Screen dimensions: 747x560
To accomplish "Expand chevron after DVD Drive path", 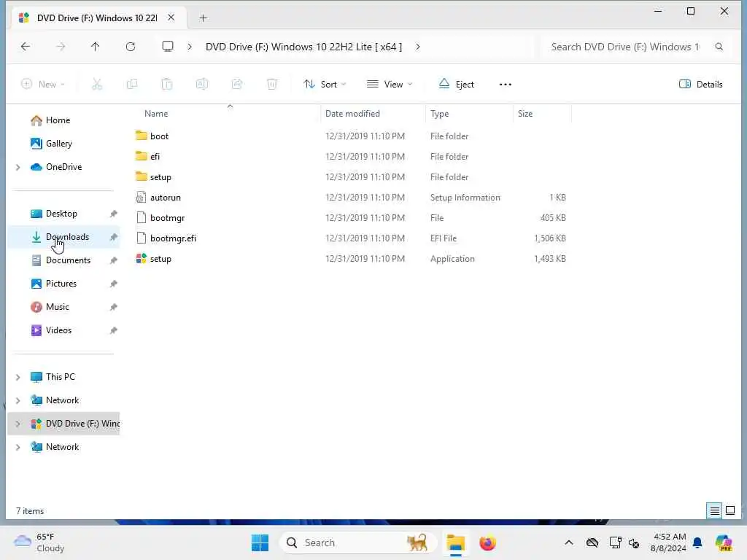I will click(x=418, y=47).
